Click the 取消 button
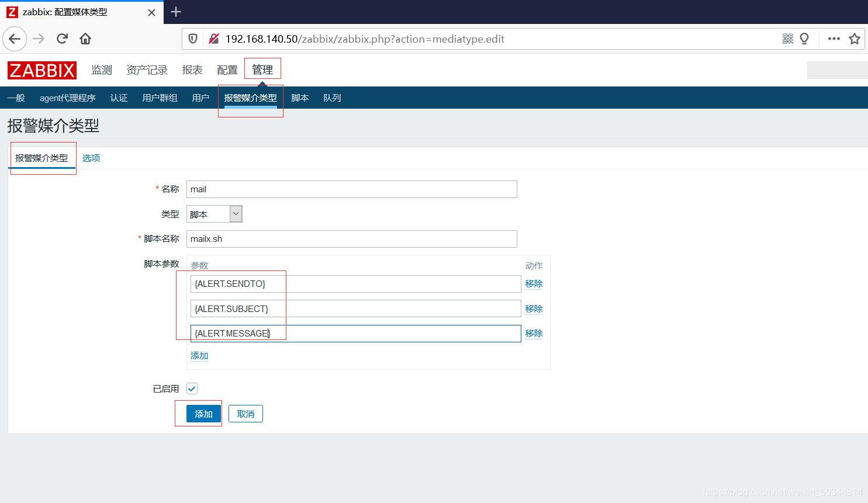Image resolution: width=868 pixels, height=503 pixels. pyautogui.click(x=245, y=414)
